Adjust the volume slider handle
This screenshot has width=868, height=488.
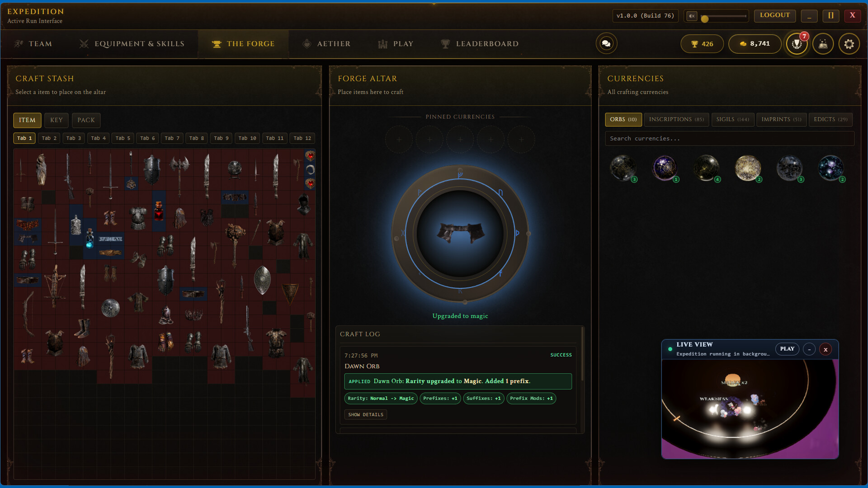[x=704, y=19]
